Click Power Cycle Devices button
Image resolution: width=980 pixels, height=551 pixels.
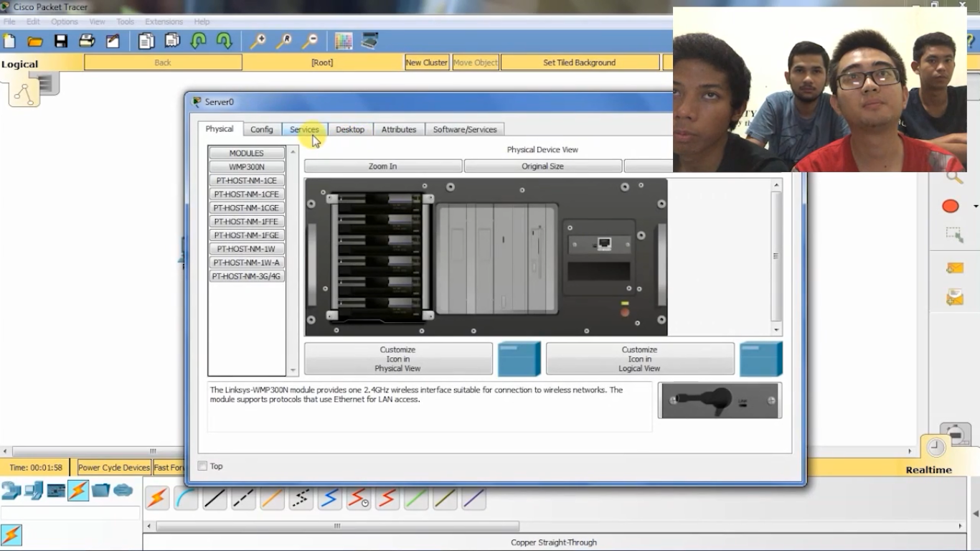[x=114, y=468]
